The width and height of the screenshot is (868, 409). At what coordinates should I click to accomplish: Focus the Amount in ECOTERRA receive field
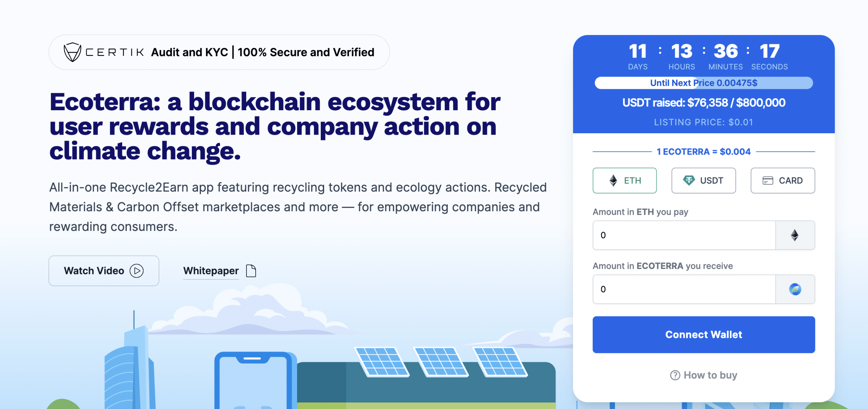[x=684, y=289]
